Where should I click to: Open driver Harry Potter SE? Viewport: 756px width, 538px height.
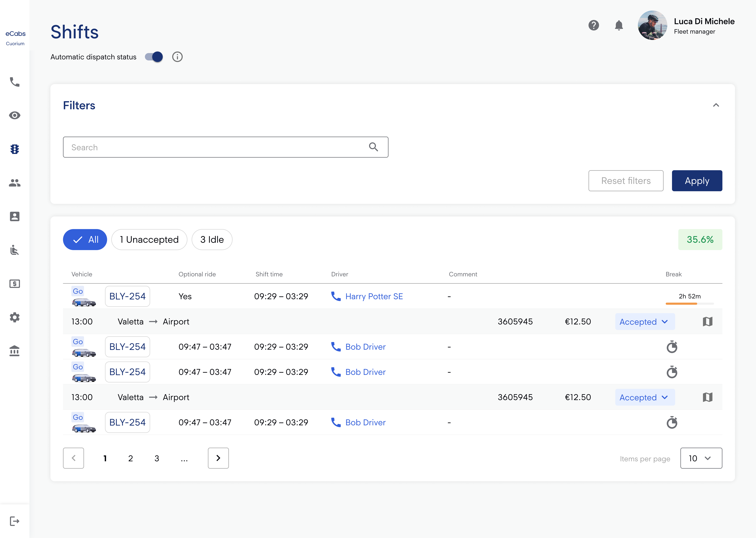(374, 296)
